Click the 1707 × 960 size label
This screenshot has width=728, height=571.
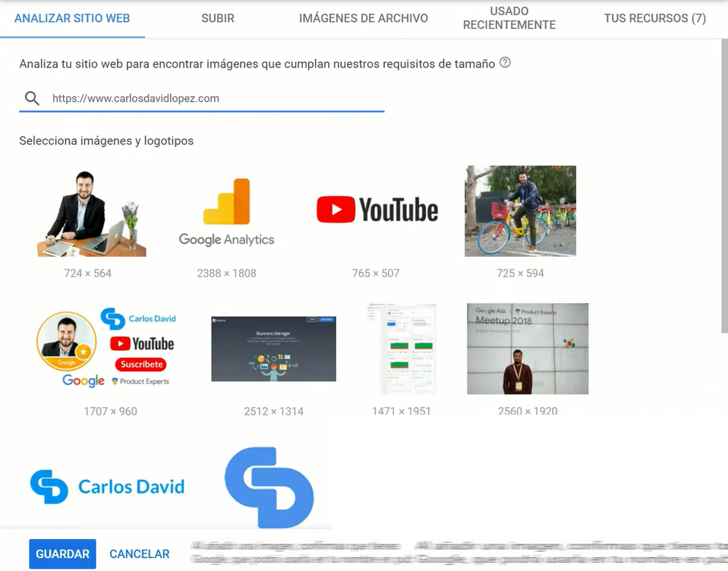pos(111,412)
